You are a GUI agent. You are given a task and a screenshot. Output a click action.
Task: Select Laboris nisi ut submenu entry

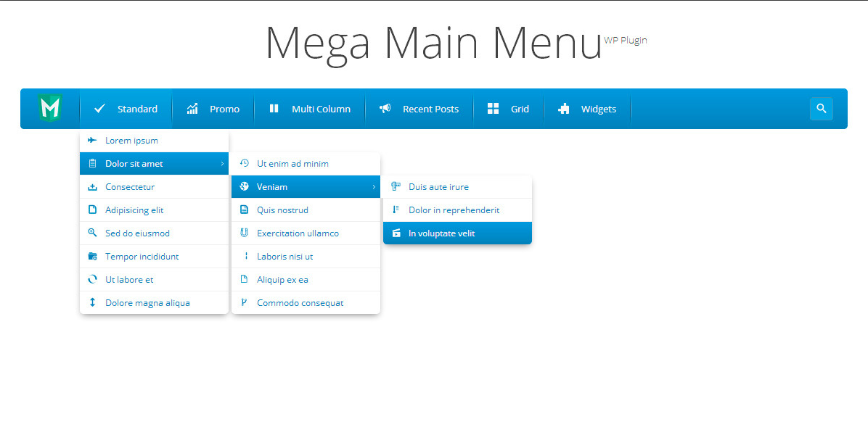point(306,257)
